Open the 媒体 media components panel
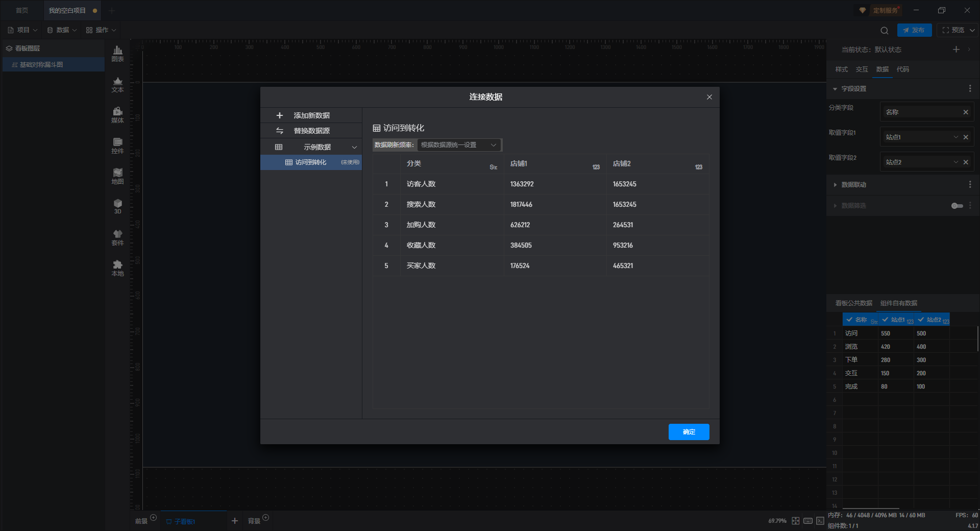Viewport: 980px width, 531px height. (x=117, y=115)
